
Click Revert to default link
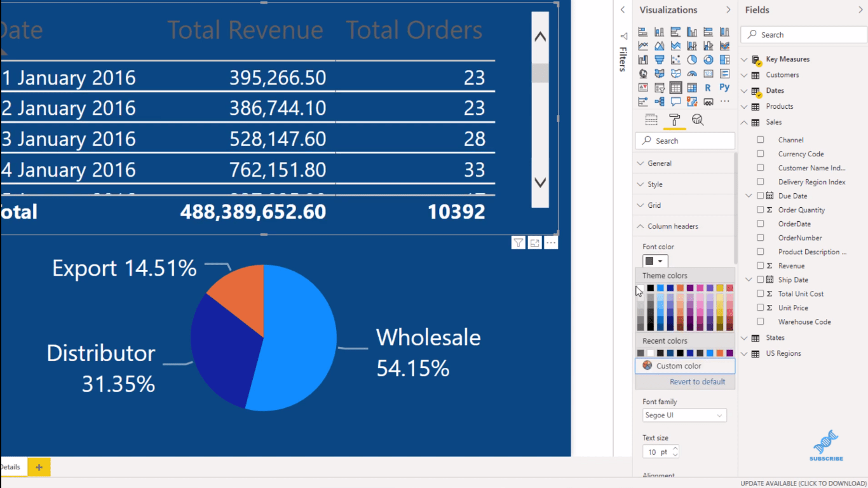[x=697, y=382]
